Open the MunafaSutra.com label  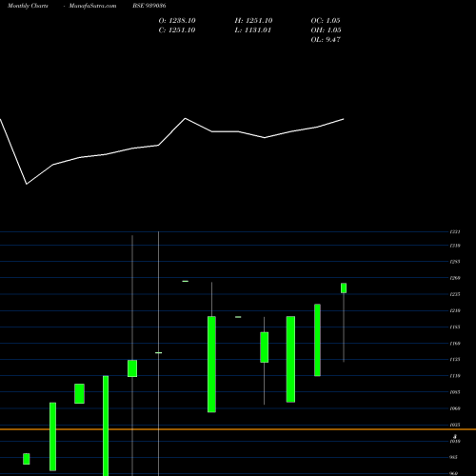pos(92,6)
